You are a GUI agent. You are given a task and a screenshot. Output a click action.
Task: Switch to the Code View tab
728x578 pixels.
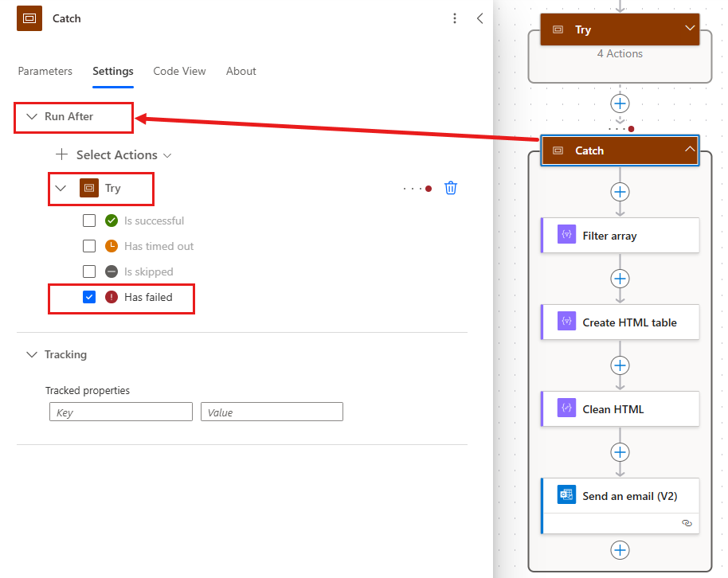[179, 71]
